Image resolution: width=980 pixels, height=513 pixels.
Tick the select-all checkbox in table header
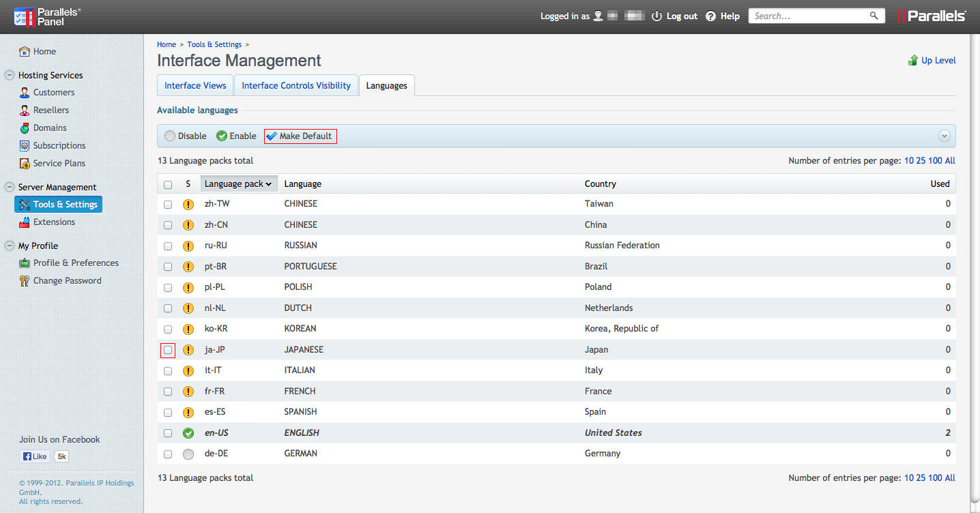pyautogui.click(x=168, y=184)
